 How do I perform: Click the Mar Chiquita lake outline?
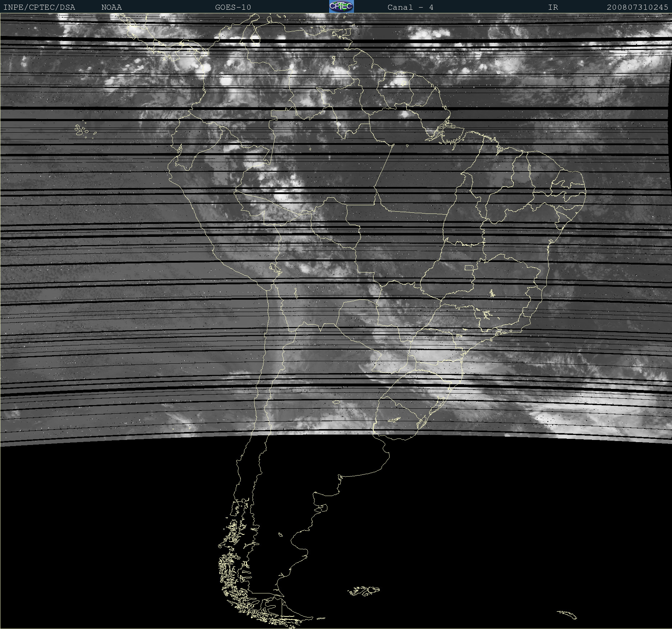pos(336,402)
